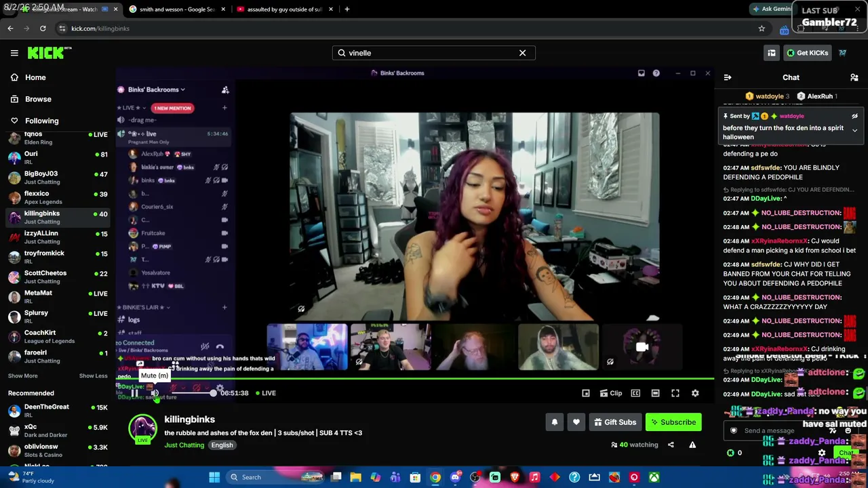
Task: Open Microsoft Store from taskbar
Action: click(415, 477)
